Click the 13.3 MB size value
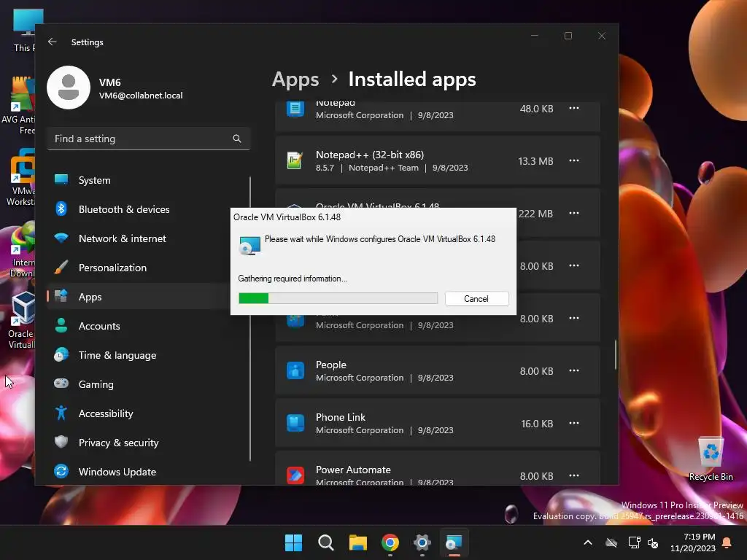The height and width of the screenshot is (560, 747). [535, 161]
